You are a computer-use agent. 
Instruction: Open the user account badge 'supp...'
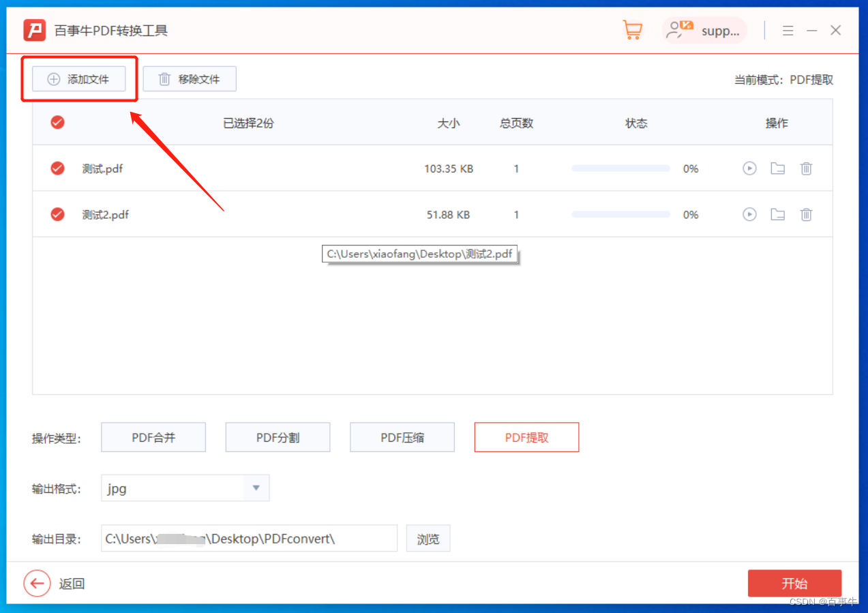(x=704, y=30)
